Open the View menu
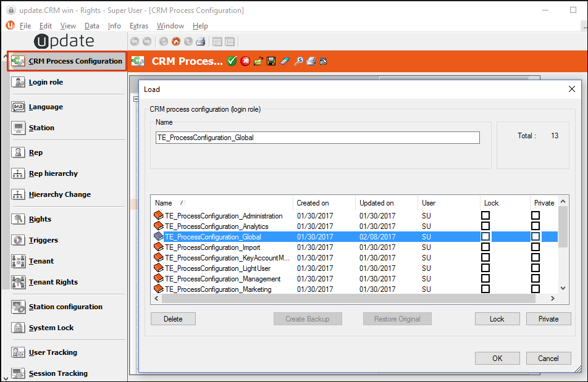This screenshot has width=588, height=382. click(x=68, y=26)
